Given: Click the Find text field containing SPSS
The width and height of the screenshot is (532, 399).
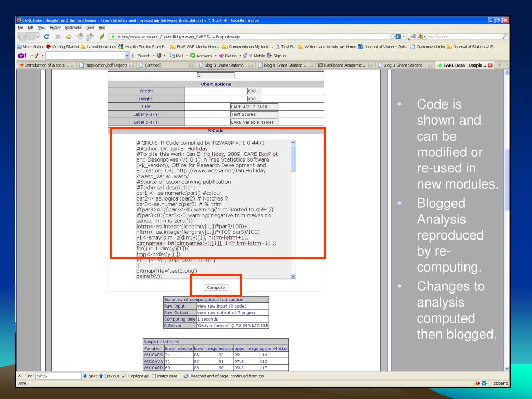Looking at the screenshot, I should (x=58, y=376).
